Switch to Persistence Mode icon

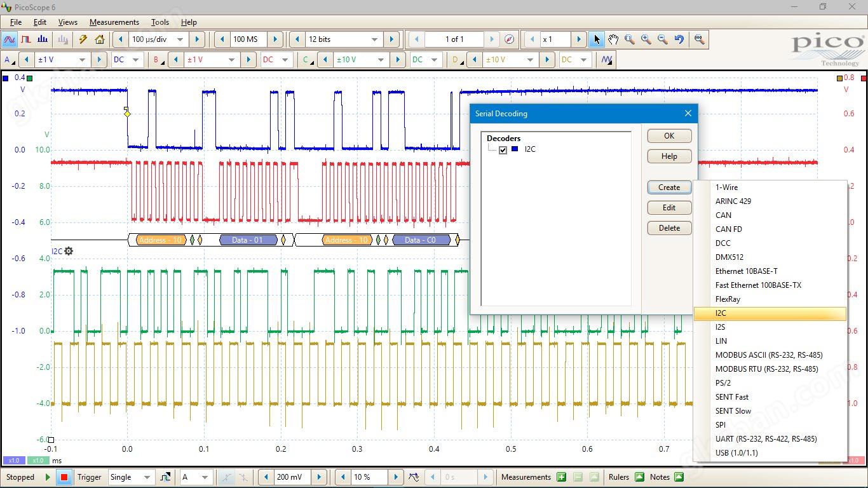26,39
